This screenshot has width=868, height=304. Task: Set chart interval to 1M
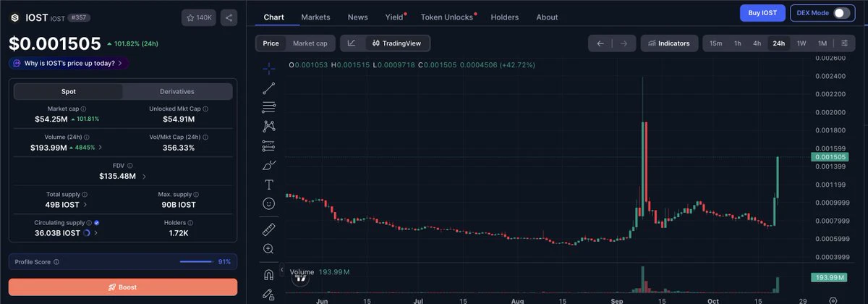822,43
